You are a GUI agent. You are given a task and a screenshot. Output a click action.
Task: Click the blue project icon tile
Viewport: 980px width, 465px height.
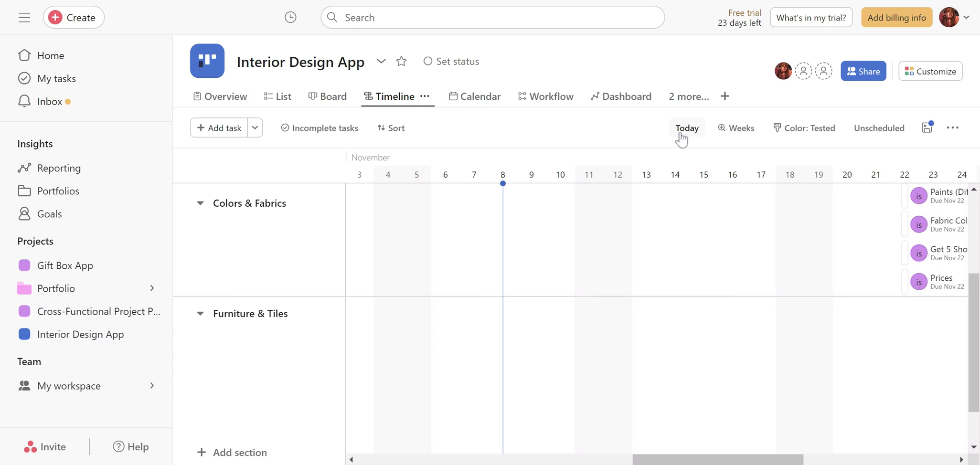coord(207,61)
